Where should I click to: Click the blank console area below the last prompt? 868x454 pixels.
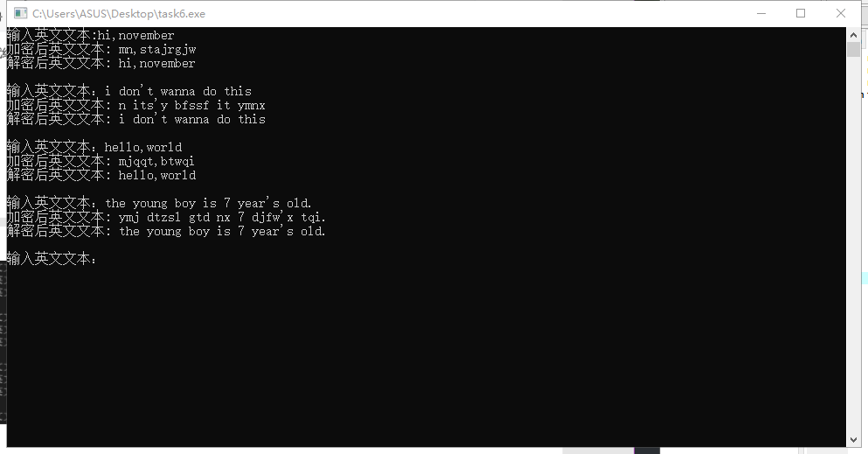coord(427,354)
